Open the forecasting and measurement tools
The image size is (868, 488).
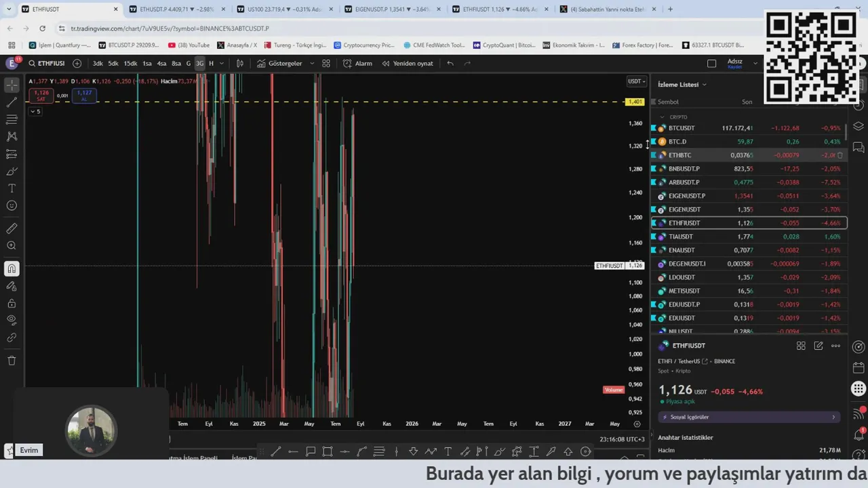[12, 154]
